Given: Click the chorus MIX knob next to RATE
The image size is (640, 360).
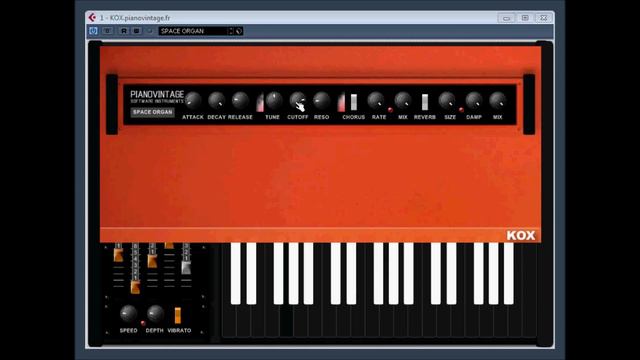Looking at the screenshot, I should pos(403,100).
